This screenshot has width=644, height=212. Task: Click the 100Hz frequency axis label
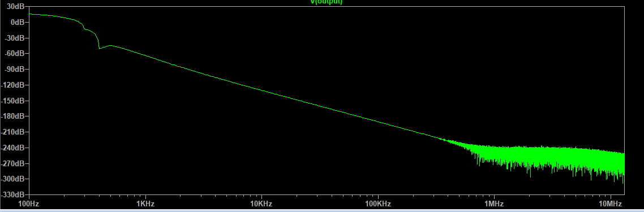point(29,204)
